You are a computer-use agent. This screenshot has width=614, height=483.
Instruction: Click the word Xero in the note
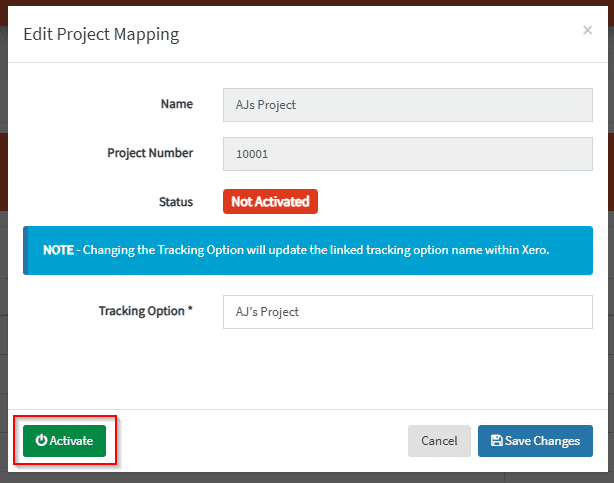[533, 250]
